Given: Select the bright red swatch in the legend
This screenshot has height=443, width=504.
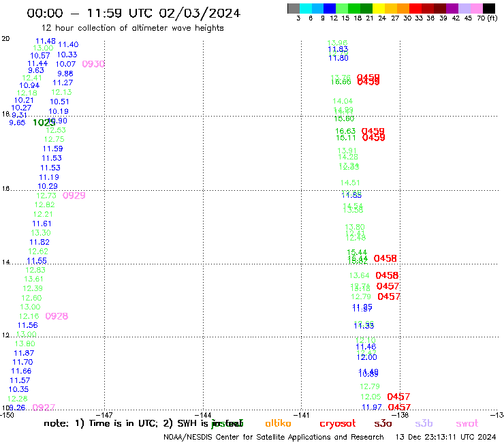Looking at the screenshot, I should tap(415, 8).
